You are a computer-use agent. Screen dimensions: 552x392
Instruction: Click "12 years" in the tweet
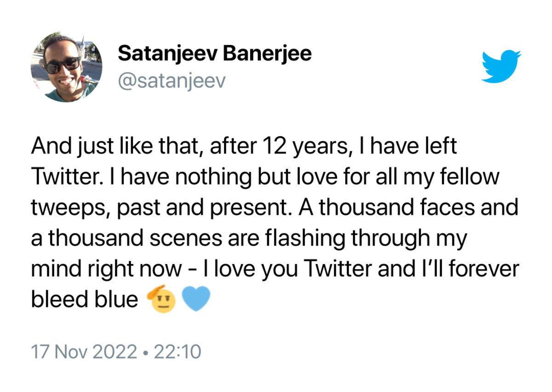[297, 147]
